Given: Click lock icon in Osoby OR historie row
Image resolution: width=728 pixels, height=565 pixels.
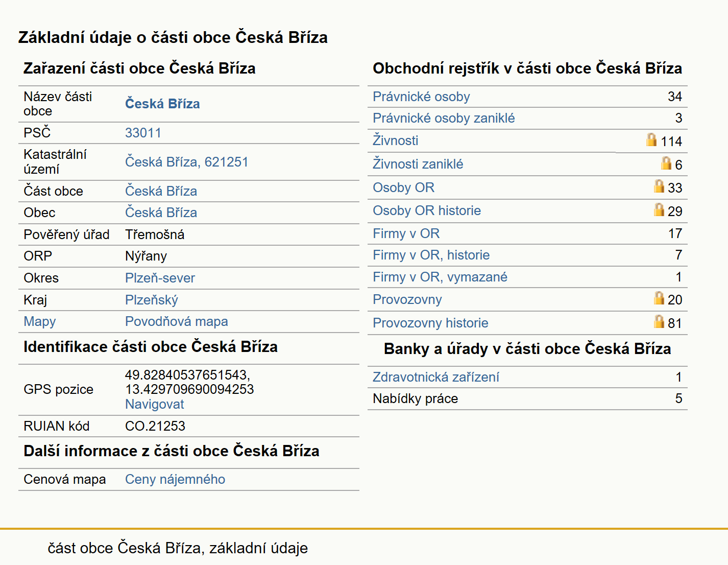Looking at the screenshot, I should coord(659,209).
